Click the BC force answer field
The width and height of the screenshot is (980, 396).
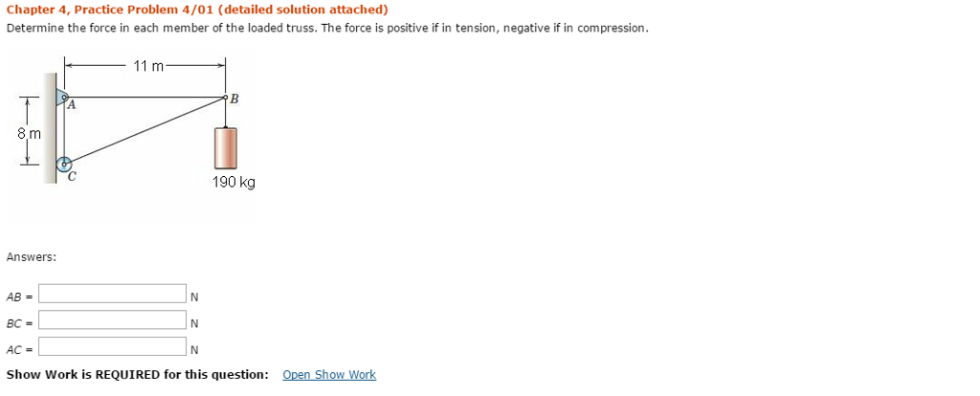(112, 319)
